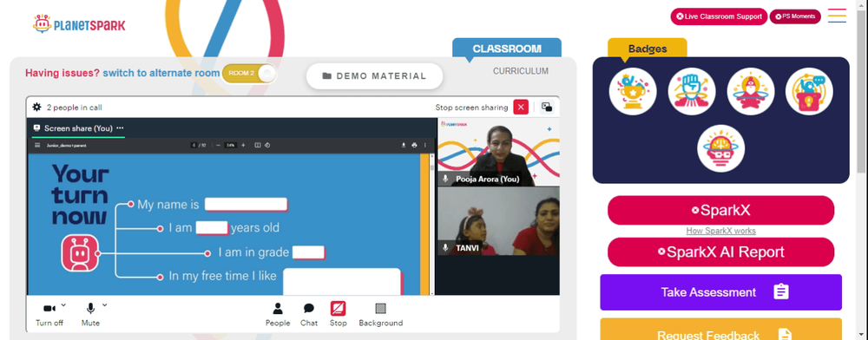This screenshot has height=340, width=868.
Task: Click 'switch to alternate room' text
Action: point(161,73)
